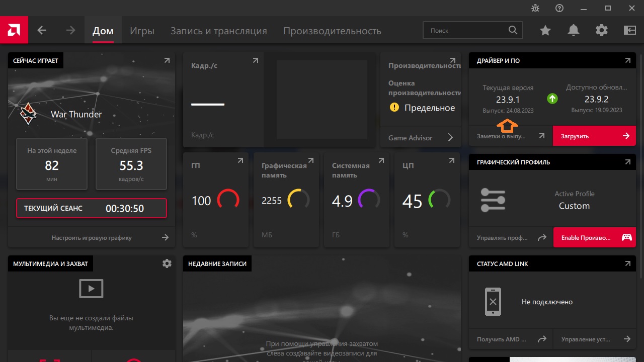Open Game Advisor chevron
Image resolution: width=644 pixels, height=362 pixels.
pyautogui.click(x=450, y=138)
